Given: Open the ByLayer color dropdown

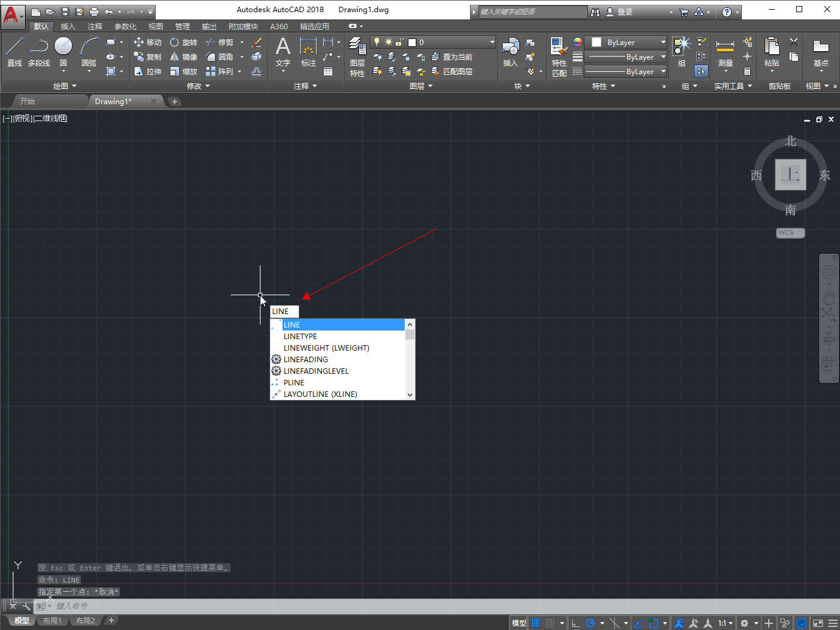Looking at the screenshot, I should [x=663, y=42].
